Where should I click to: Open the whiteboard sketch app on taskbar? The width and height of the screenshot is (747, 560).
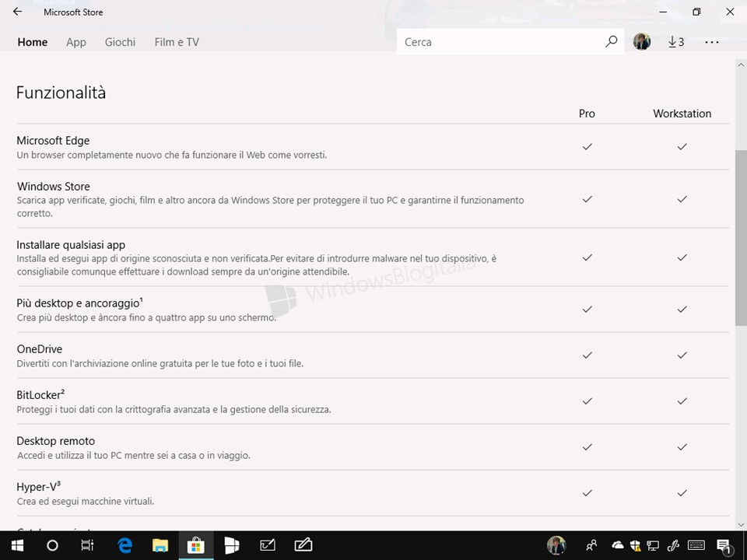267,545
